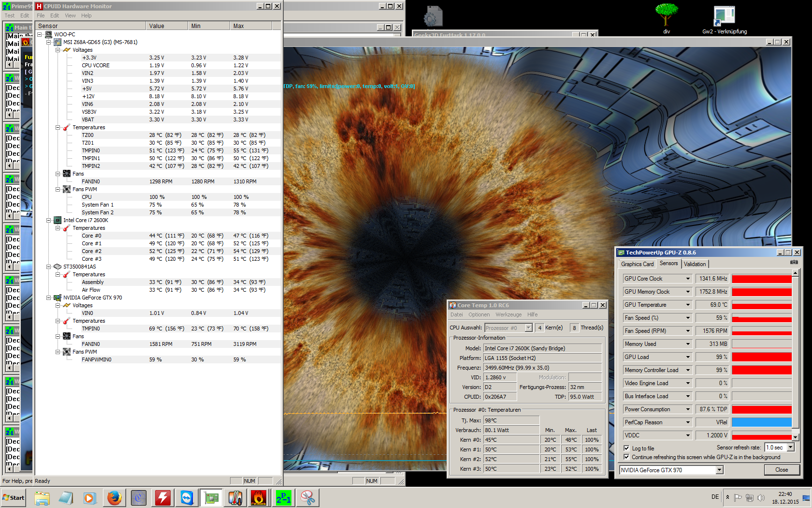Switch to Prime95 in the taskbar
Image resolution: width=812 pixels, height=508 pixels.
tap(283, 497)
